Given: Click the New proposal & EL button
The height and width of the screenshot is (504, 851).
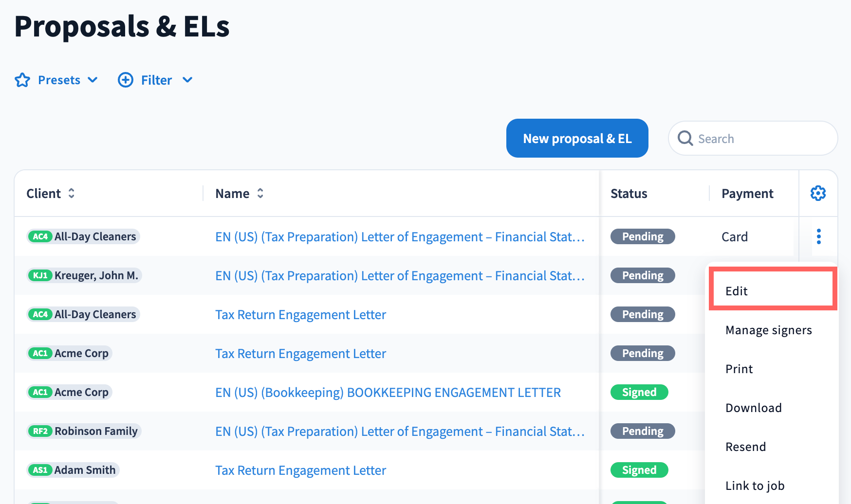Looking at the screenshot, I should pyautogui.click(x=577, y=139).
